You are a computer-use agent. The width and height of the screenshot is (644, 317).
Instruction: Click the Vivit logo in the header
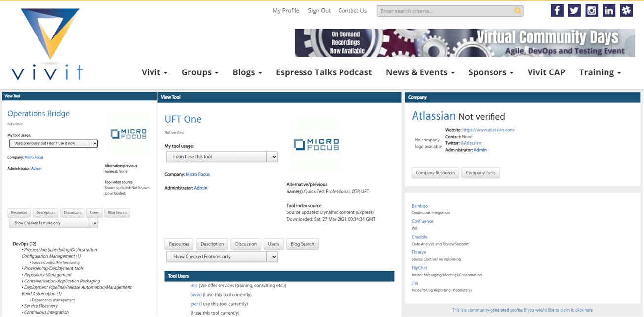click(47, 44)
